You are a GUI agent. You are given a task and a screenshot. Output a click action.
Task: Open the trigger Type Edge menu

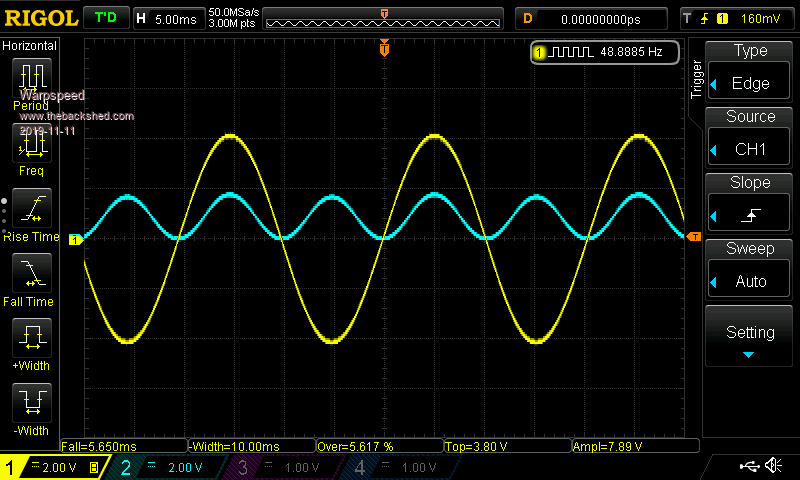pos(750,71)
